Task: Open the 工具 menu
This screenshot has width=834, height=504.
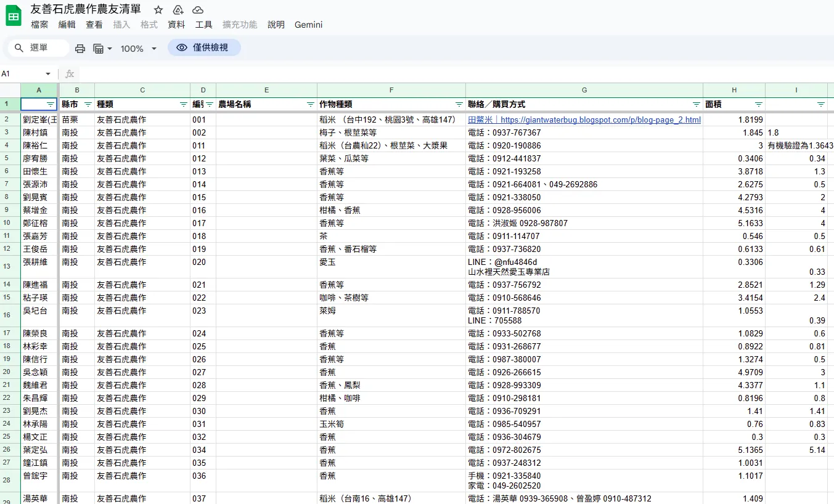Action: click(x=204, y=25)
